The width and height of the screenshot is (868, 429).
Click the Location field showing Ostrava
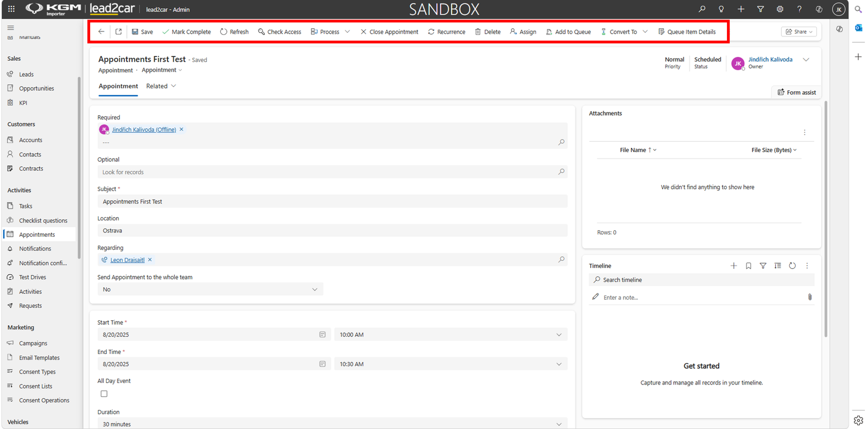tap(333, 230)
